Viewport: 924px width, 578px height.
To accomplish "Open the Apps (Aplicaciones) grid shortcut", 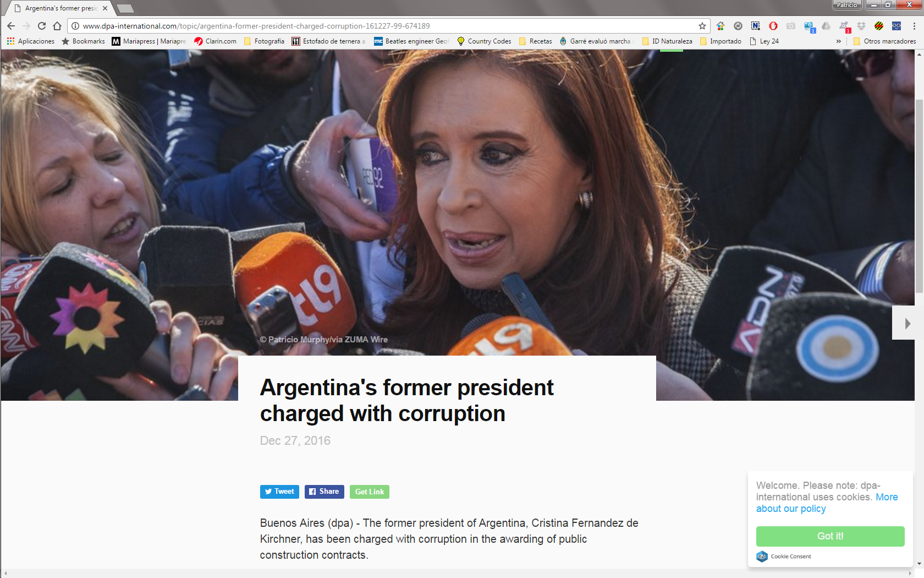I will tap(31, 41).
